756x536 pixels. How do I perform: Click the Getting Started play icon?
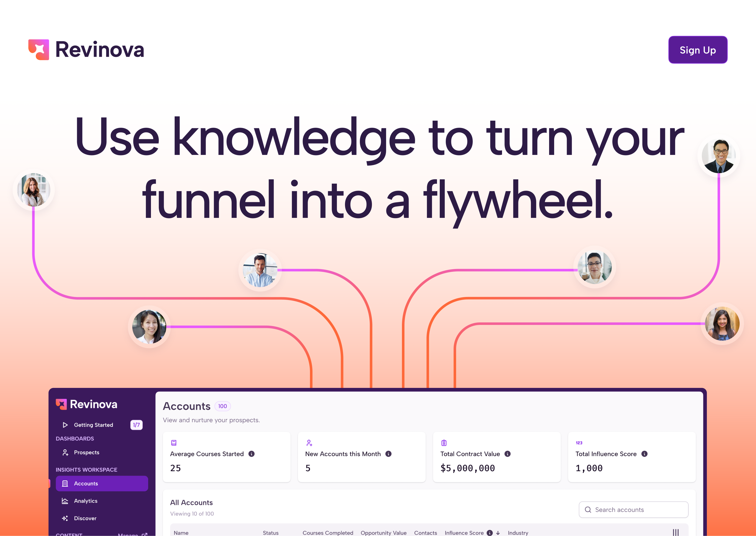[65, 425]
